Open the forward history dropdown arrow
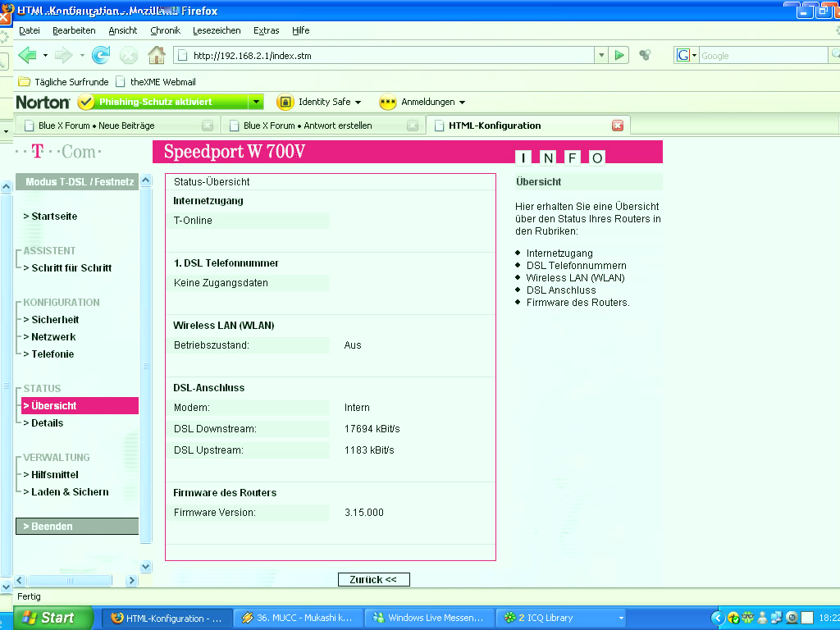840x630 pixels. [82, 55]
